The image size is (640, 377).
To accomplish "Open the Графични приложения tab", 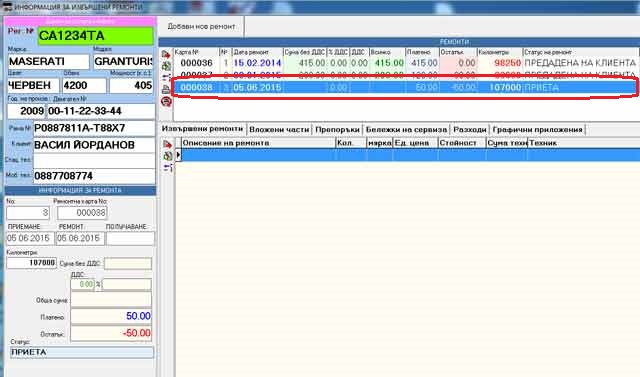I will point(538,129).
